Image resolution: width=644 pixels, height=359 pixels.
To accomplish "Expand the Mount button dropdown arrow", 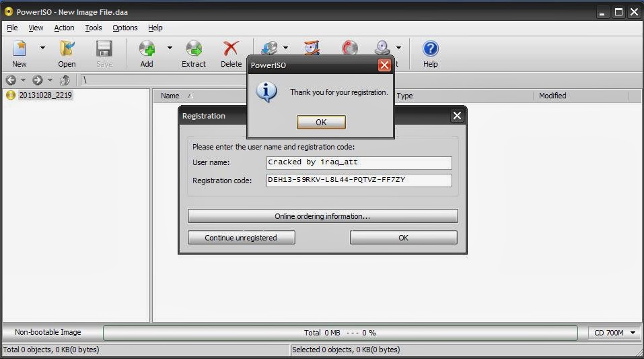I will pos(398,48).
